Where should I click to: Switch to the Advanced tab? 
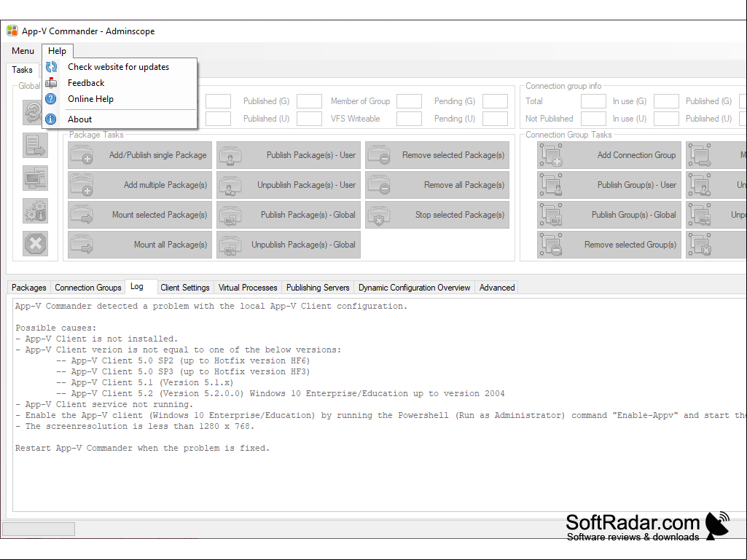[x=497, y=288]
